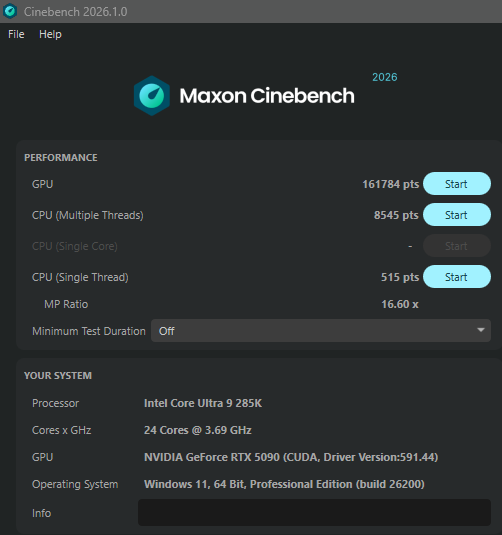This screenshot has height=535, width=502.
Task: Select the 515 pts single-thread score
Action: coord(400,277)
